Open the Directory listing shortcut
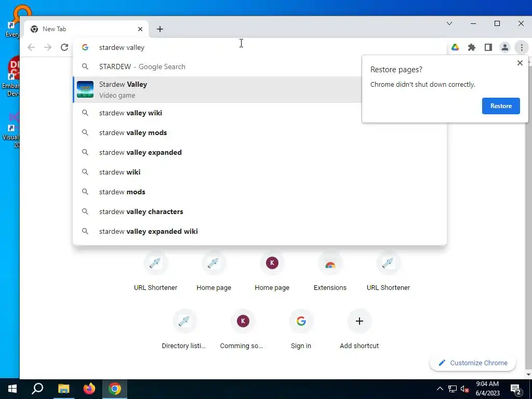The height and width of the screenshot is (399, 532). coord(184,330)
